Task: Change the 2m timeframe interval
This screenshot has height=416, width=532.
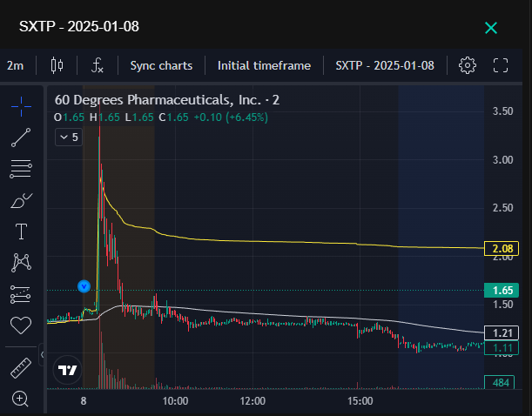Action: [x=16, y=65]
